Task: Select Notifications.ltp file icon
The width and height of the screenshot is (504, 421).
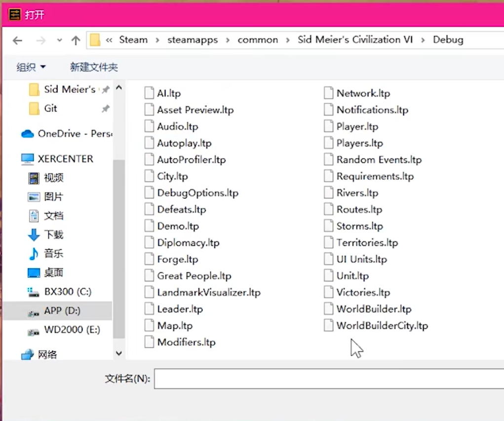Action: 328,110
